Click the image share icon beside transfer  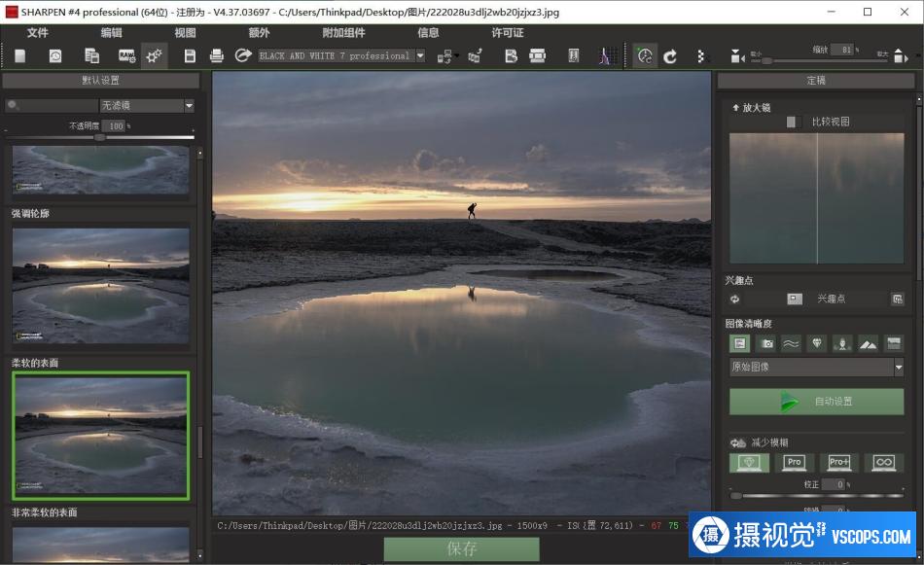[475, 56]
